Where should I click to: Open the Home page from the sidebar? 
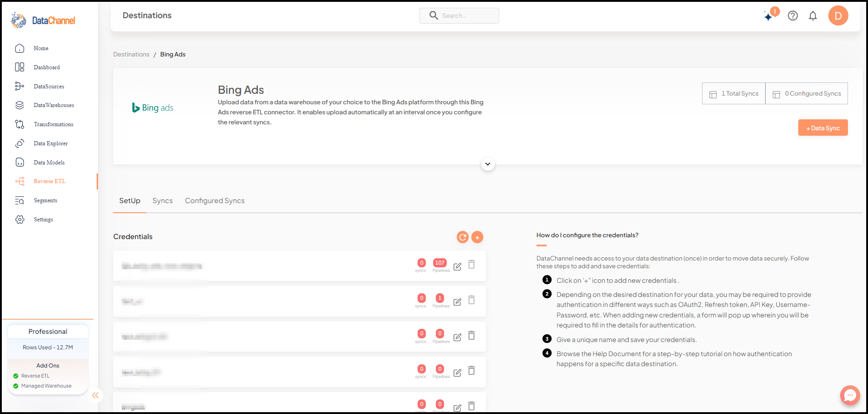point(41,48)
